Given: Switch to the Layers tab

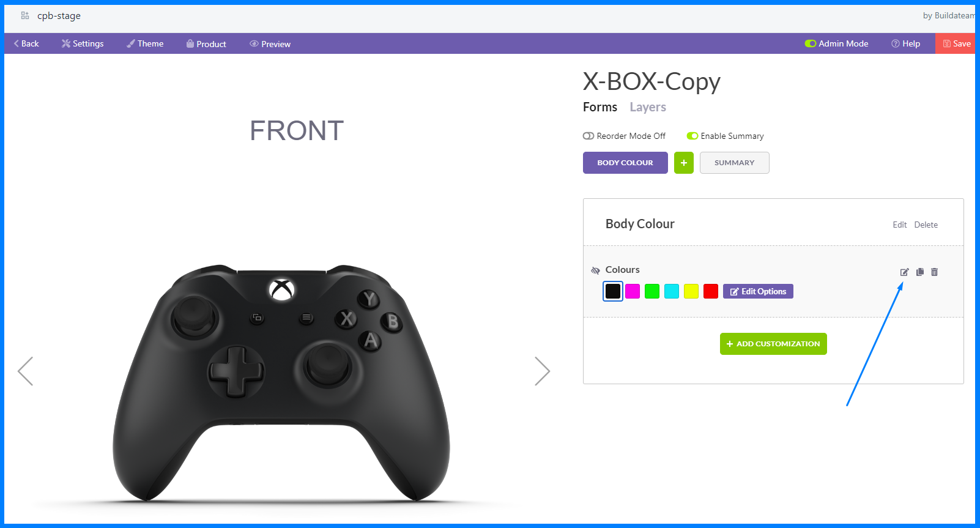Looking at the screenshot, I should pos(648,107).
